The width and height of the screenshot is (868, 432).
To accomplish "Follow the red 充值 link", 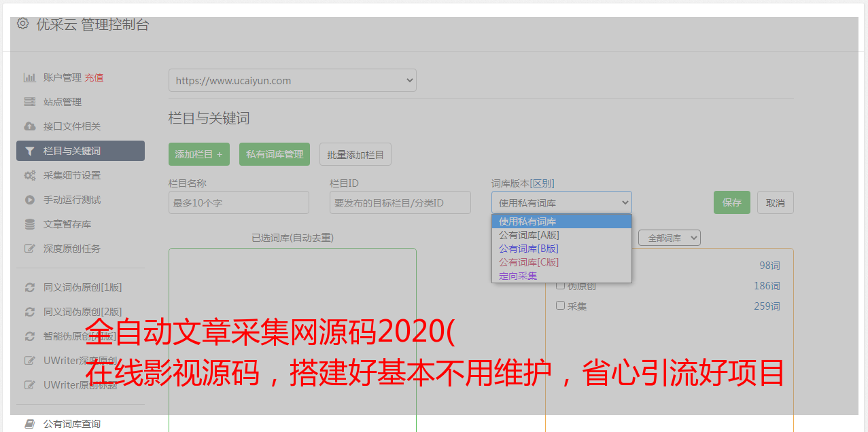I will 94,77.
